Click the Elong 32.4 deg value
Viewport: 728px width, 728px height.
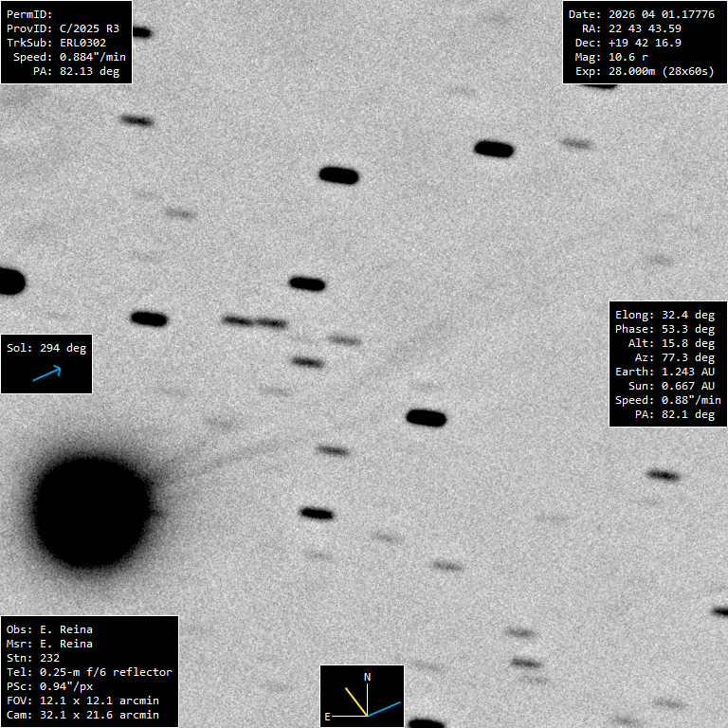pyautogui.click(x=664, y=315)
